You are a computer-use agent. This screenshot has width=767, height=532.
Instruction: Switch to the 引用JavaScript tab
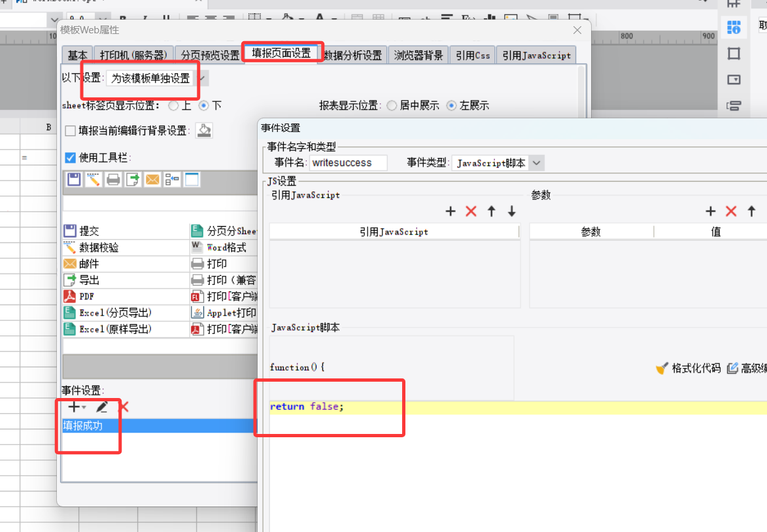pyautogui.click(x=536, y=56)
